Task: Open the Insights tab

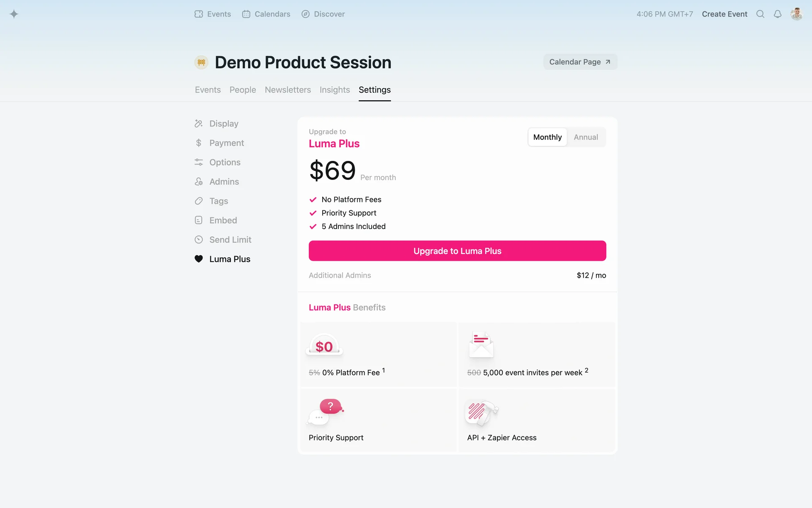Action: coord(335,90)
